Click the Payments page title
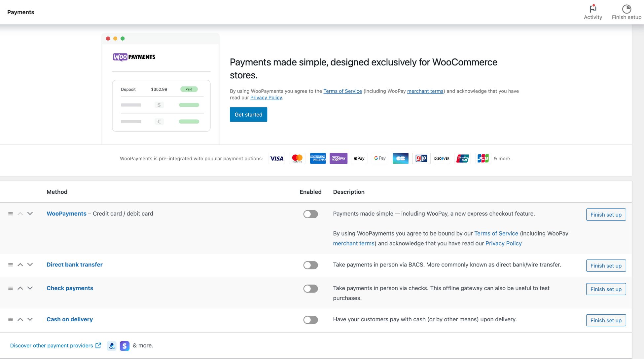Viewport: 644px width, 359px height. pos(20,12)
